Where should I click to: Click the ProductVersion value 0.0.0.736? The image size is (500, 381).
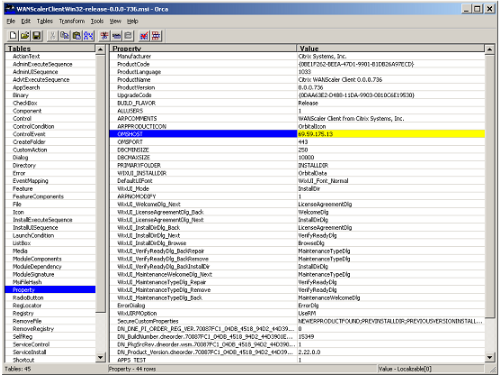point(310,87)
